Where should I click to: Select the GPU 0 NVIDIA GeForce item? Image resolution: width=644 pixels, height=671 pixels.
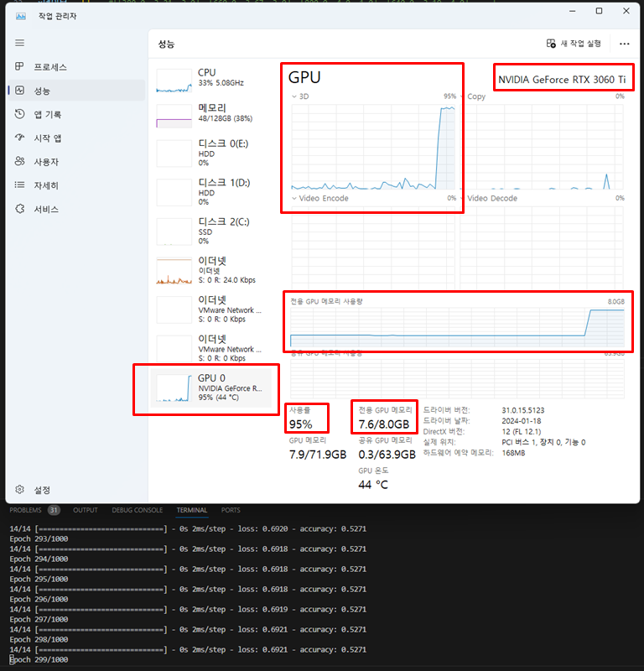point(211,388)
